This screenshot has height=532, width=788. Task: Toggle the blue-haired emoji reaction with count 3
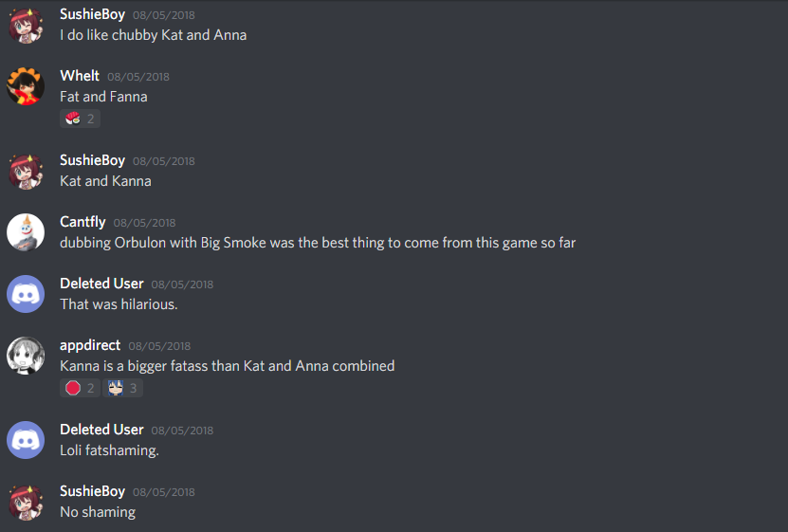[123, 388]
